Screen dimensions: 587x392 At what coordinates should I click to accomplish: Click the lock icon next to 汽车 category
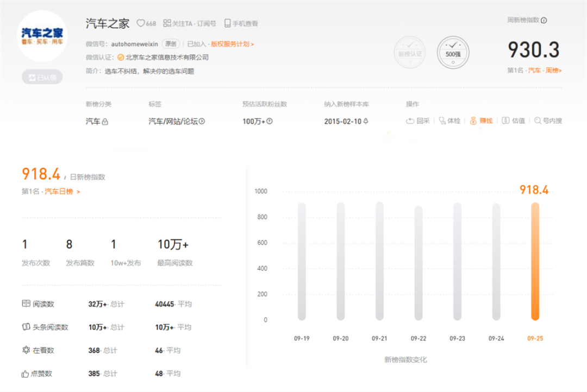point(105,122)
